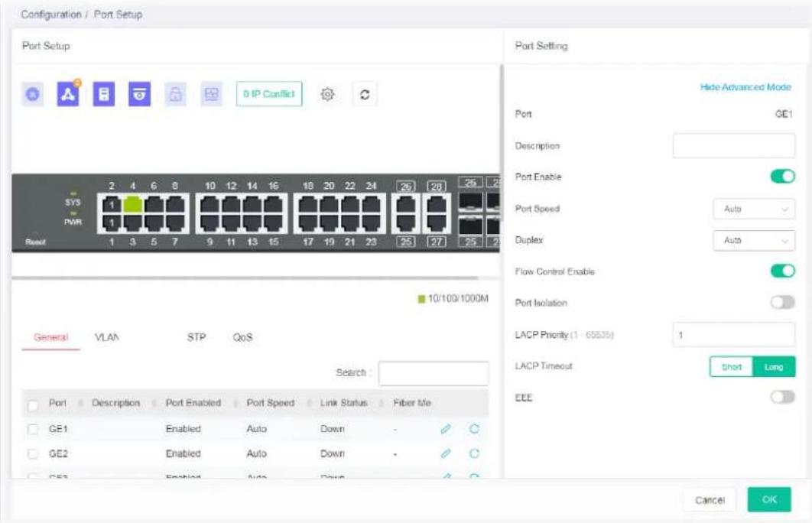
Task: Click the Cancel button
Action: click(710, 500)
